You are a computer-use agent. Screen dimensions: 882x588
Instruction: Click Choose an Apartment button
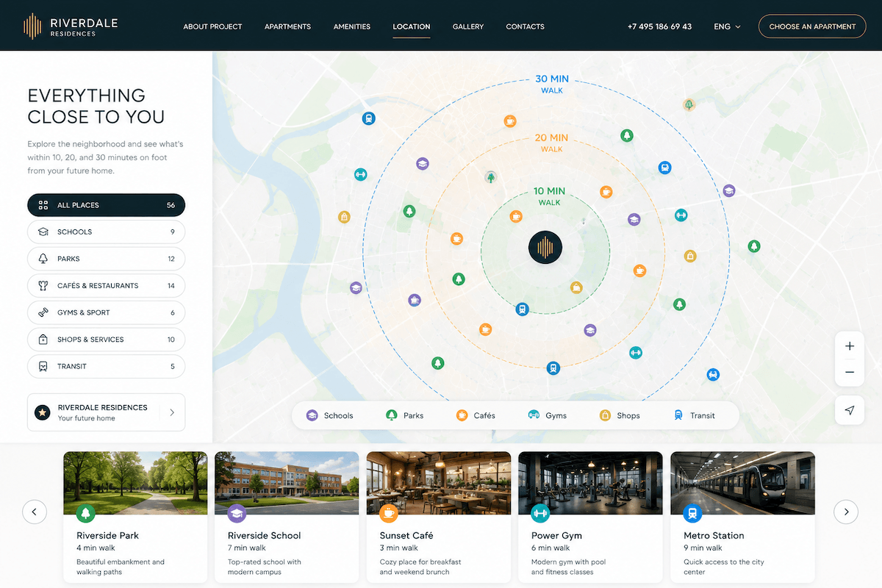812,26
